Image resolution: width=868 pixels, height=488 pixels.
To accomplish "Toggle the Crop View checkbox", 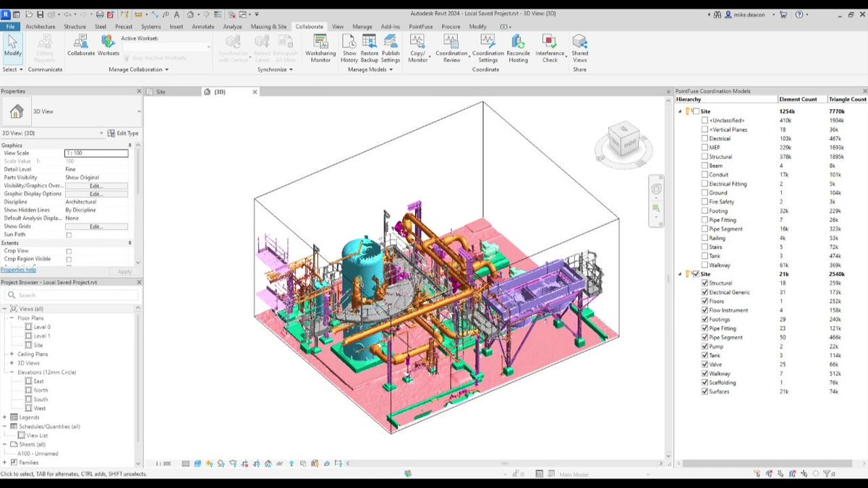I will [69, 252].
